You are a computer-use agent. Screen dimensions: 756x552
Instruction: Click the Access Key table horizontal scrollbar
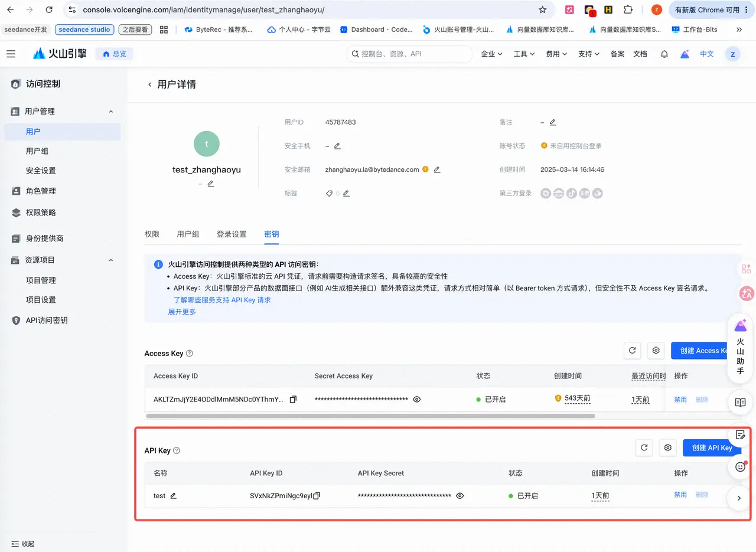tap(370, 416)
